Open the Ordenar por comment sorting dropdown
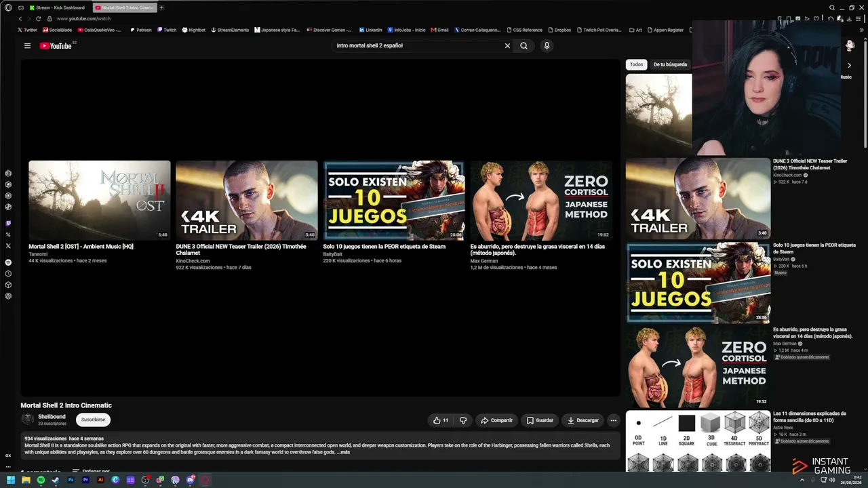Viewport: 868px width, 488px height. 91,471
